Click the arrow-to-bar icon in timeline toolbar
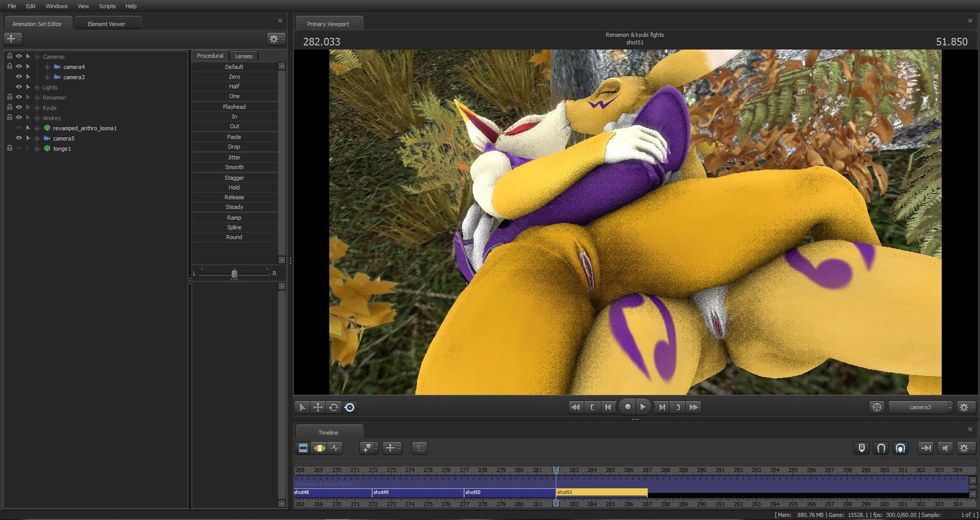The width and height of the screenshot is (980, 520). coord(925,448)
